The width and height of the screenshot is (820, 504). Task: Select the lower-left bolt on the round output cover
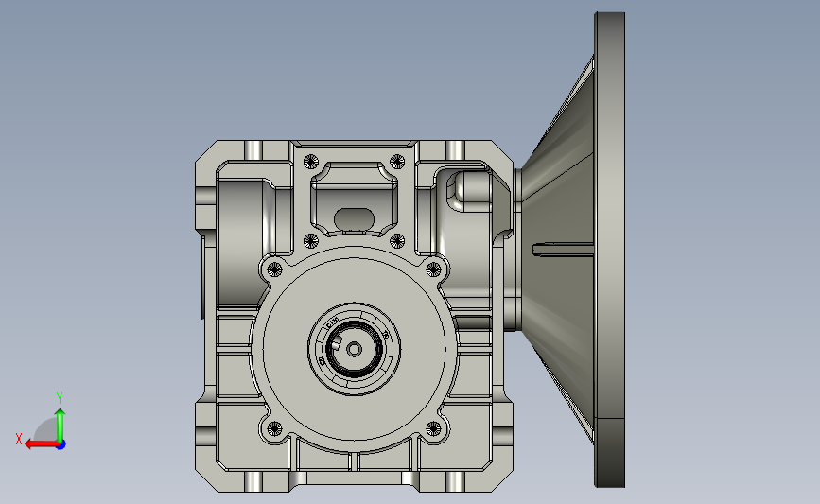[x=274, y=428]
